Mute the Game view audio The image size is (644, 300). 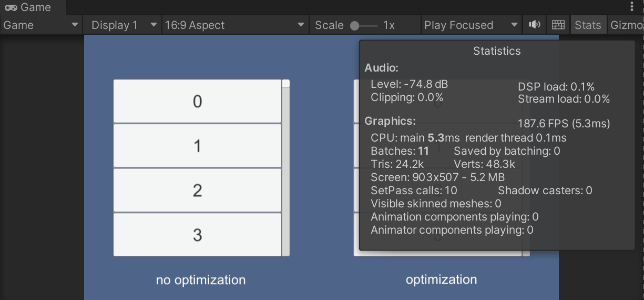[x=535, y=25]
